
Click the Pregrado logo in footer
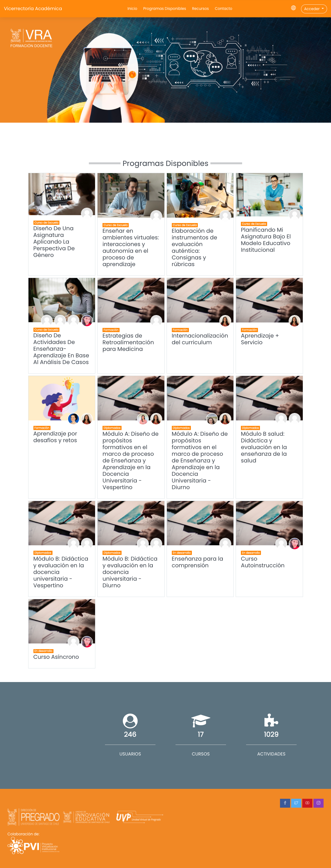33,817
